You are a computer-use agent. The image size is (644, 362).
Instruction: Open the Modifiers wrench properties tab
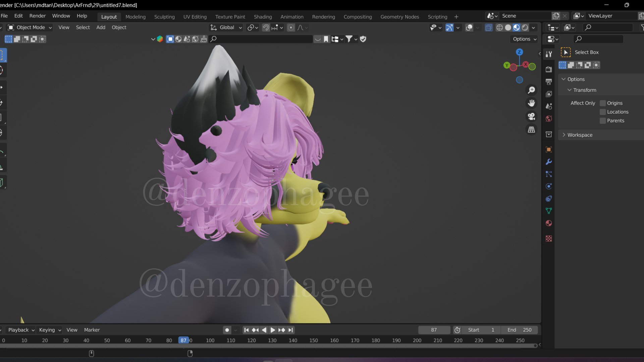point(549,162)
